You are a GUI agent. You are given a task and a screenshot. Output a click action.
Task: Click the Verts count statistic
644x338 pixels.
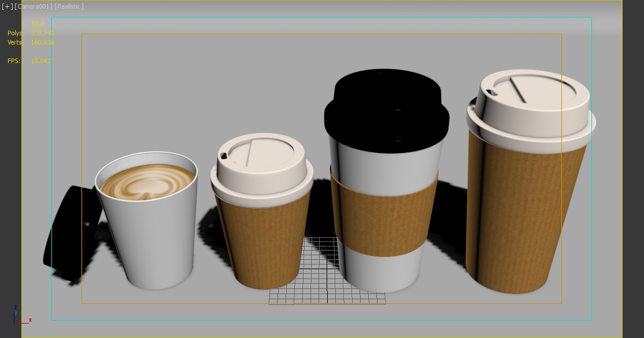[x=42, y=42]
